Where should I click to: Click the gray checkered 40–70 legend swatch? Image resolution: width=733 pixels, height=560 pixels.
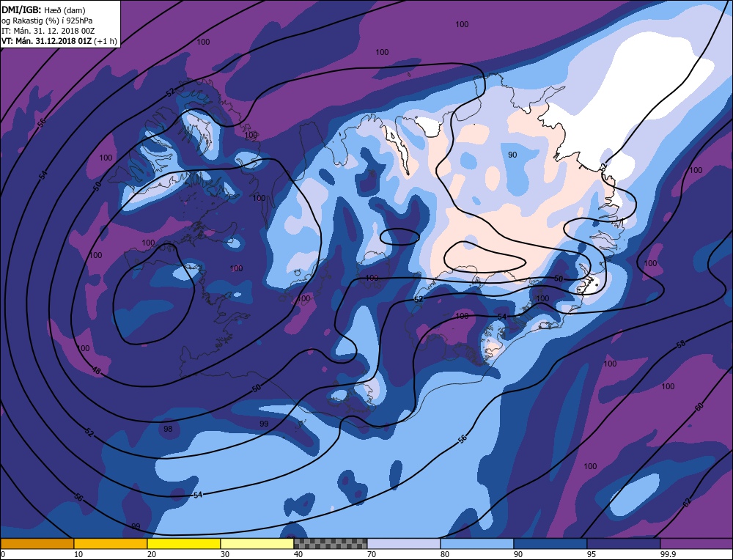click(x=331, y=543)
